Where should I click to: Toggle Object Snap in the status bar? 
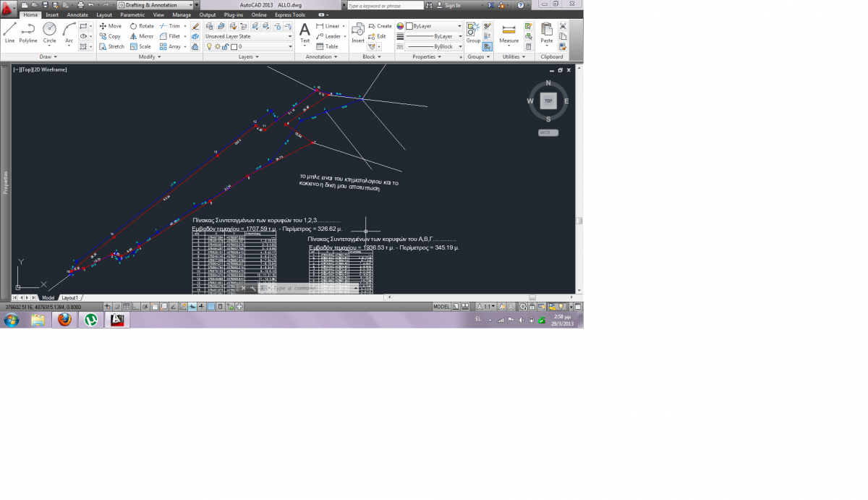[x=154, y=307]
